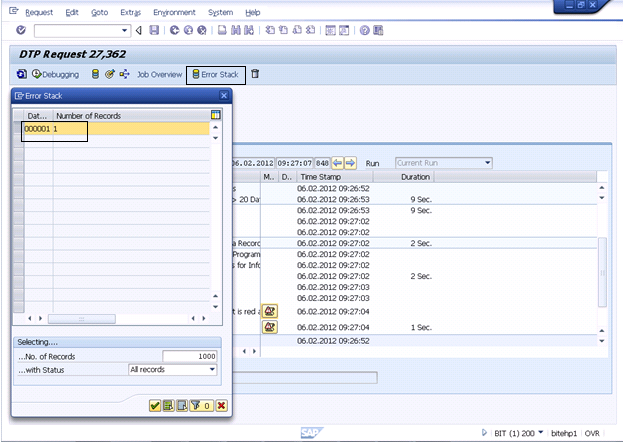The height and width of the screenshot is (442, 623).
Task: Click the filter icon with 0
Action: [x=201, y=405]
